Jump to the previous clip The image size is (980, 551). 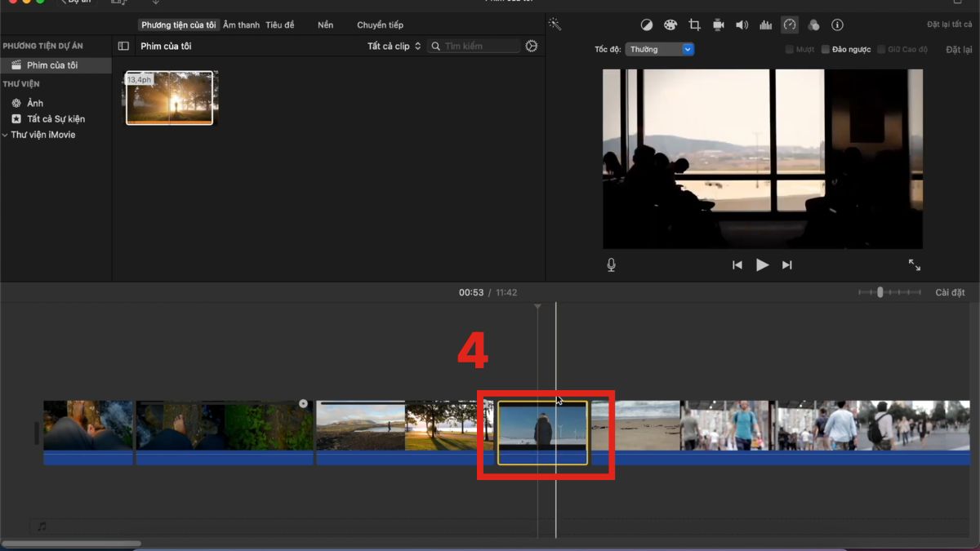click(x=737, y=265)
